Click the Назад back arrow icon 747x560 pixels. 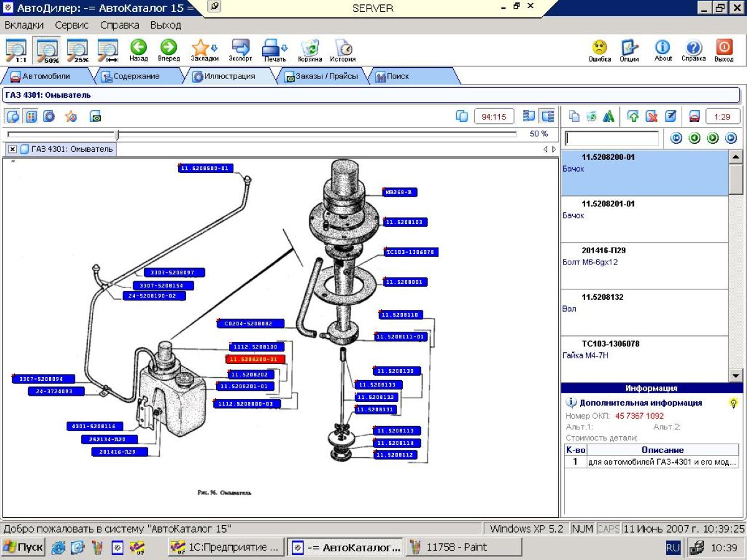click(138, 48)
